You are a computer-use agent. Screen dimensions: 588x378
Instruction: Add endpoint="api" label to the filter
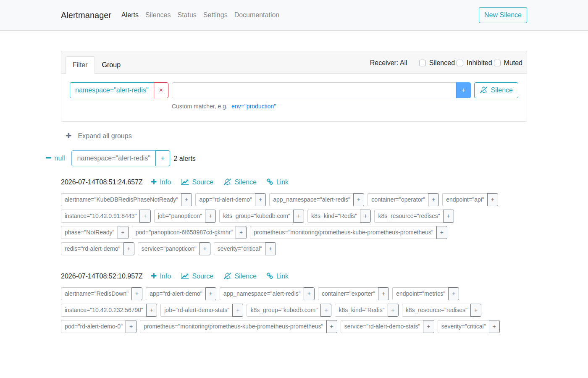click(x=493, y=199)
